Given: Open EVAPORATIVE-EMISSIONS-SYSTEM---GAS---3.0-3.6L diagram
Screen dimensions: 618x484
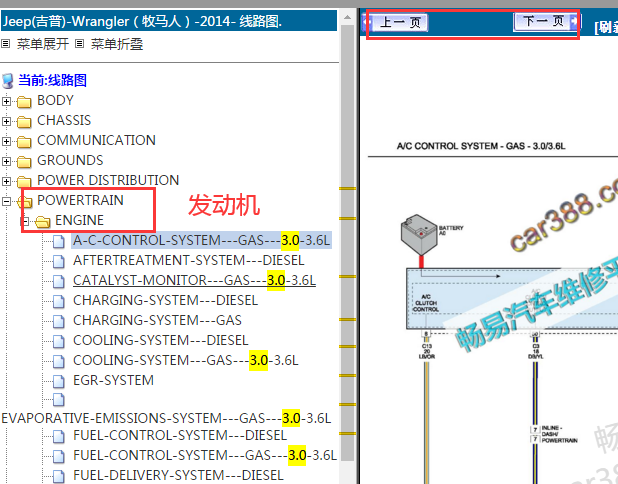Looking at the screenshot, I should pyautogui.click(x=166, y=418).
